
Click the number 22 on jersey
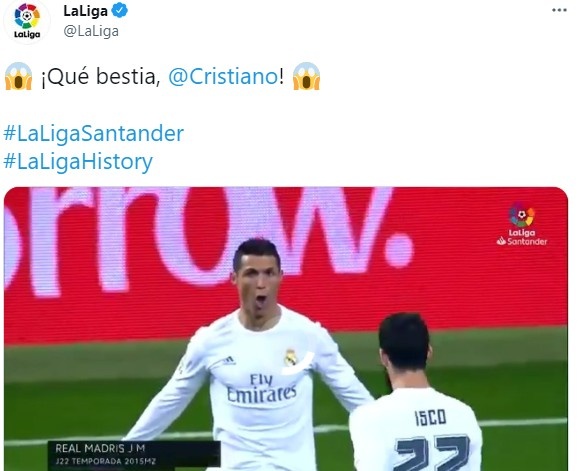coord(432,454)
